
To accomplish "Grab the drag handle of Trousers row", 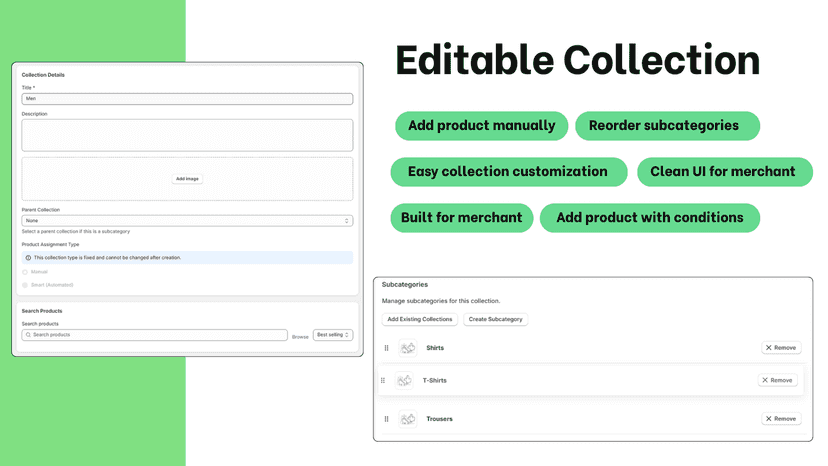I will (387, 419).
